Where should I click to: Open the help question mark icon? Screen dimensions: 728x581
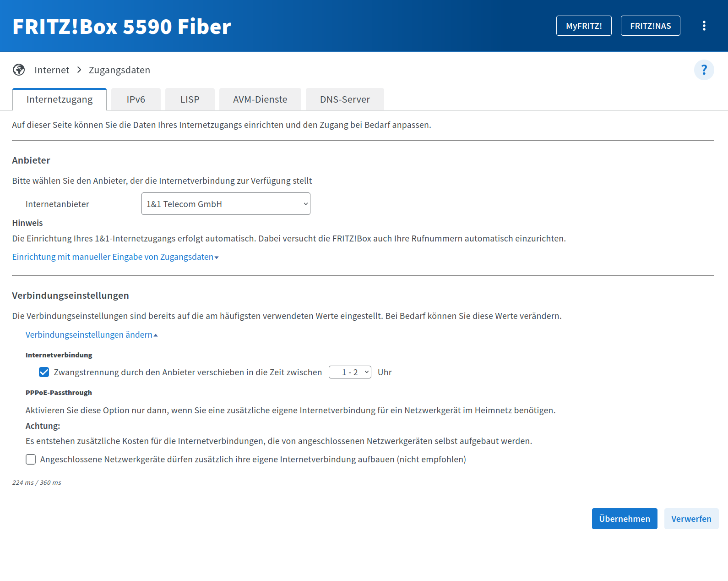coord(704,70)
